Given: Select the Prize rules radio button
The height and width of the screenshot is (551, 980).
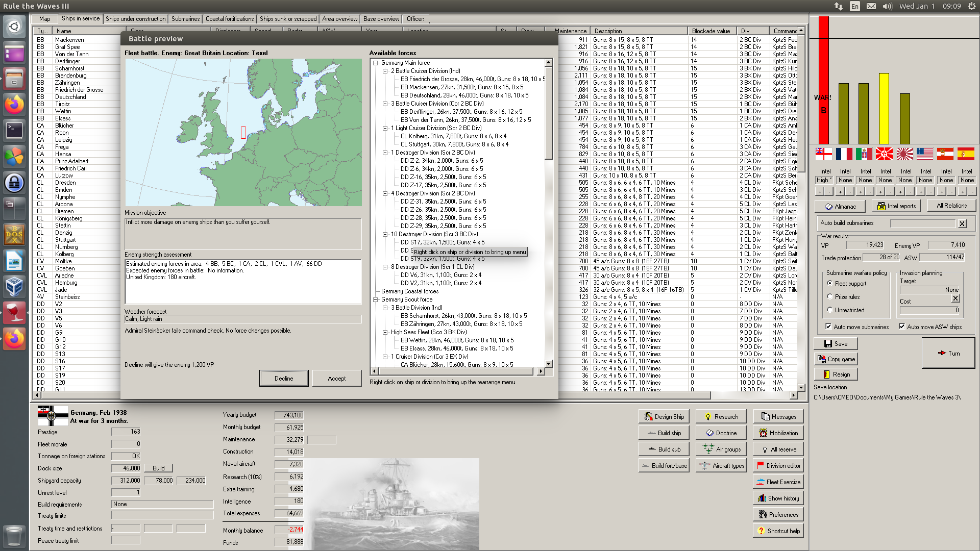Looking at the screenshot, I should click(830, 296).
